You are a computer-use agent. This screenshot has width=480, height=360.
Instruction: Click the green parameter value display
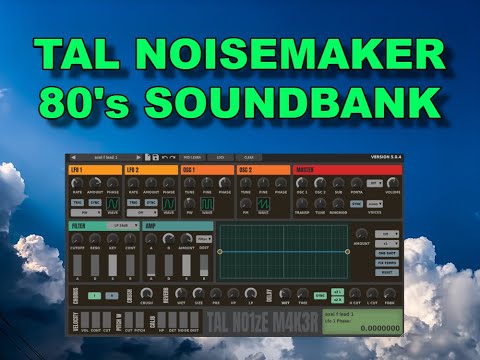(x=362, y=322)
